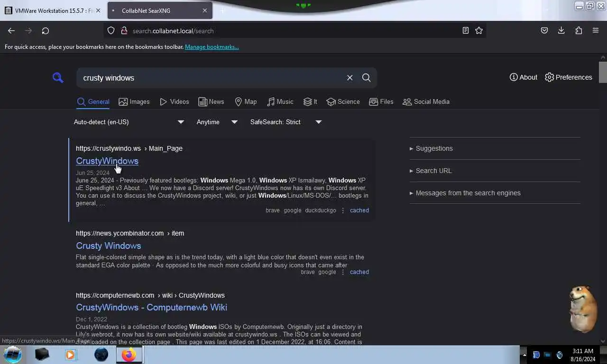Open the Downloads panel

[x=561, y=30]
